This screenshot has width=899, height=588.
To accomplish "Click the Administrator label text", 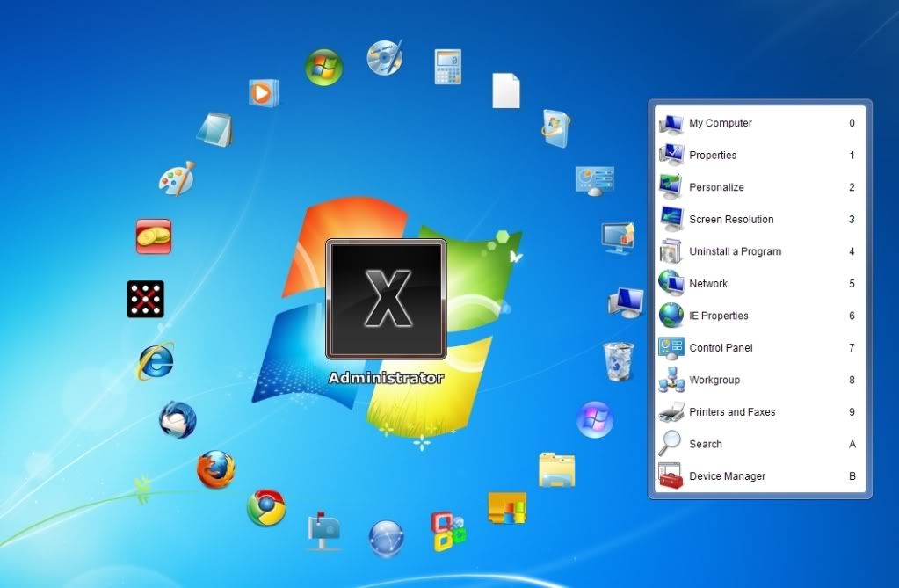I will coord(386,378).
